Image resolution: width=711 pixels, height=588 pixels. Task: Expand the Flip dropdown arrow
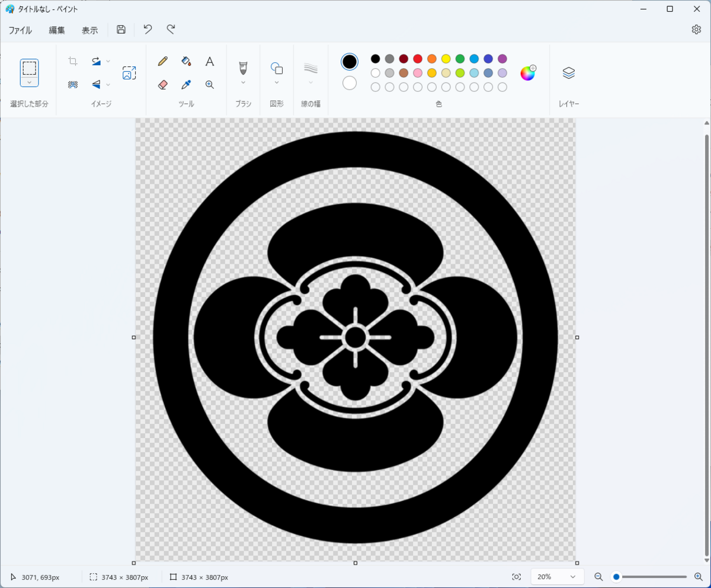(x=108, y=85)
